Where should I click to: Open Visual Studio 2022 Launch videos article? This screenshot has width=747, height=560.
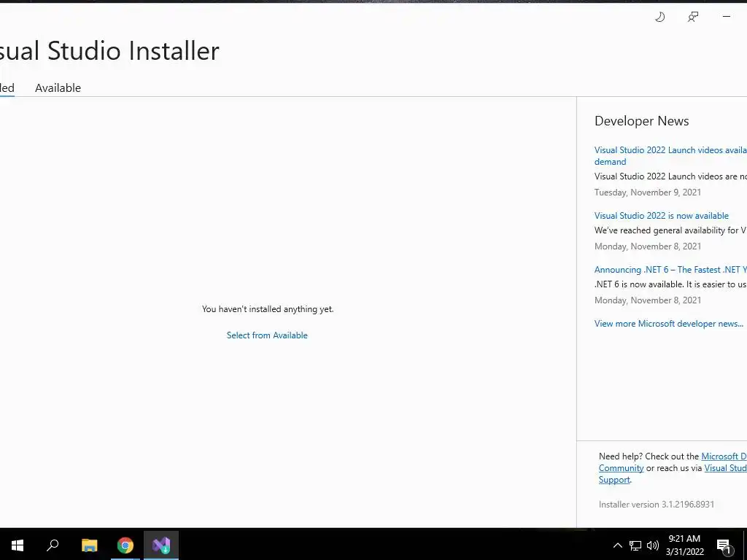pyautogui.click(x=670, y=156)
